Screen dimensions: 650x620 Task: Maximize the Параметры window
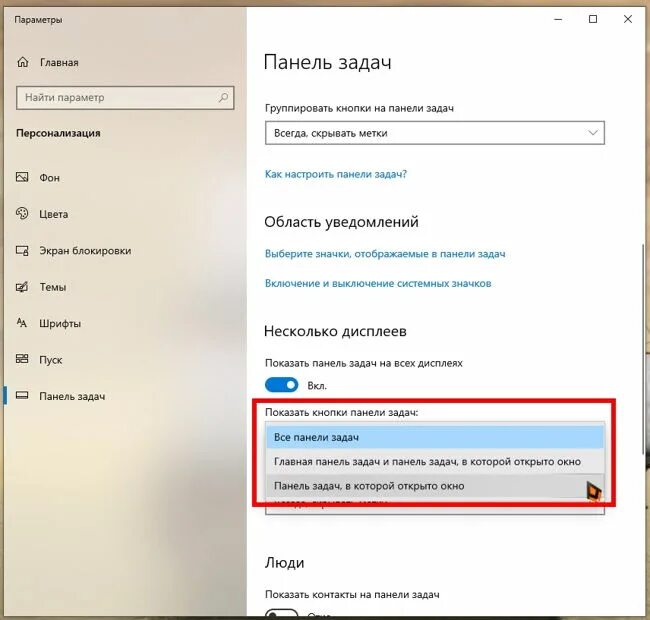(x=593, y=19)
